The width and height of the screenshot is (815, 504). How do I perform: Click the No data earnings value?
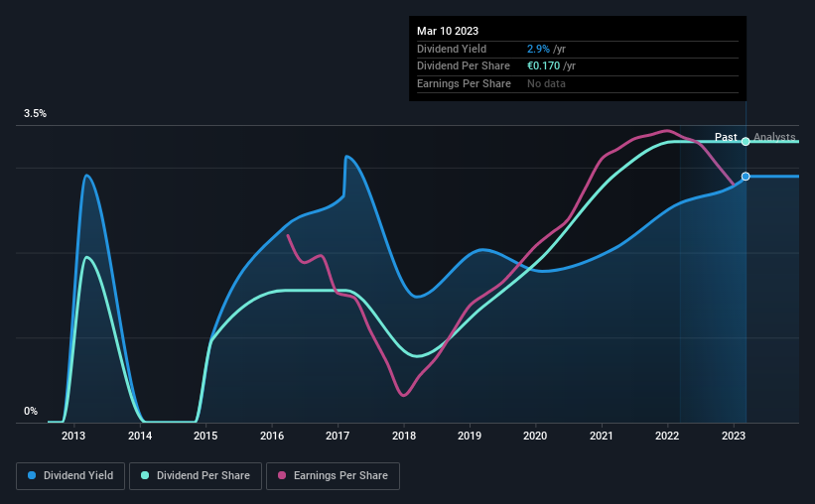pyautogui.click(x=546, y=83)
